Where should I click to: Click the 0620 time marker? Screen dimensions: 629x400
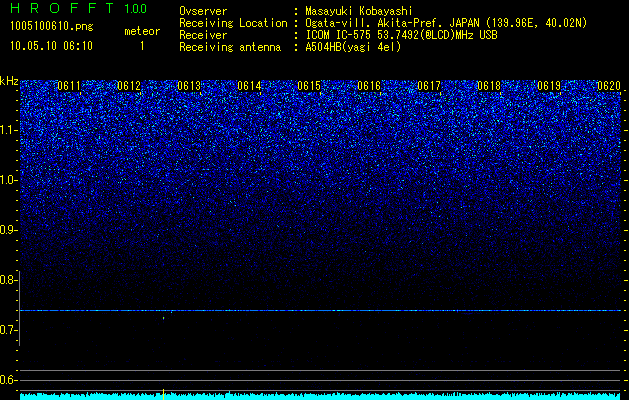pyautogui.click(x=609, y=86)
